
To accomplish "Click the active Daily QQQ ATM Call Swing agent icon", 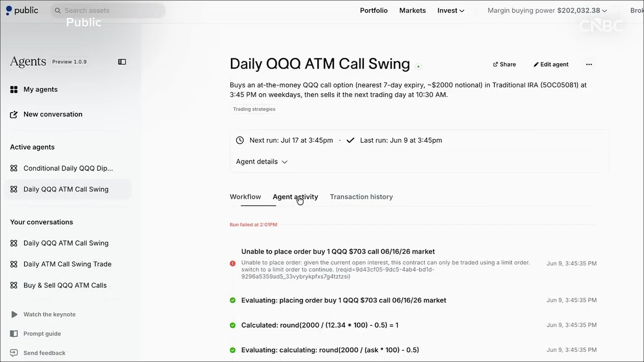I will pyautogui.click(x=14, y=189).
